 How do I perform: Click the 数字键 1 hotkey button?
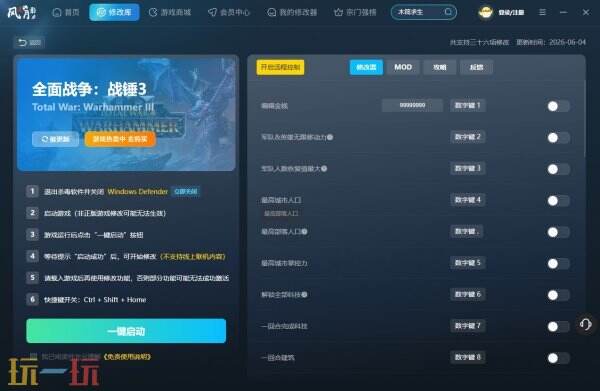(x=468, y=105)
